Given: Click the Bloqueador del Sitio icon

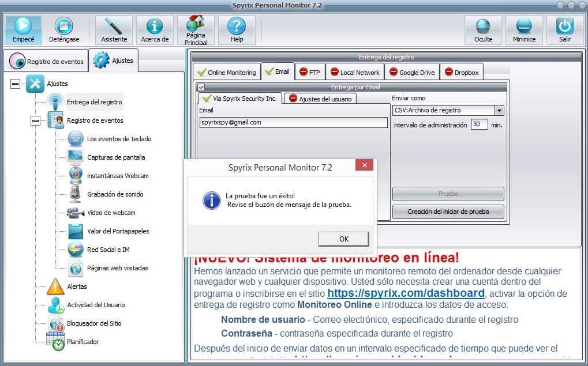Looking at the screenshot, I should coord(56,323).
